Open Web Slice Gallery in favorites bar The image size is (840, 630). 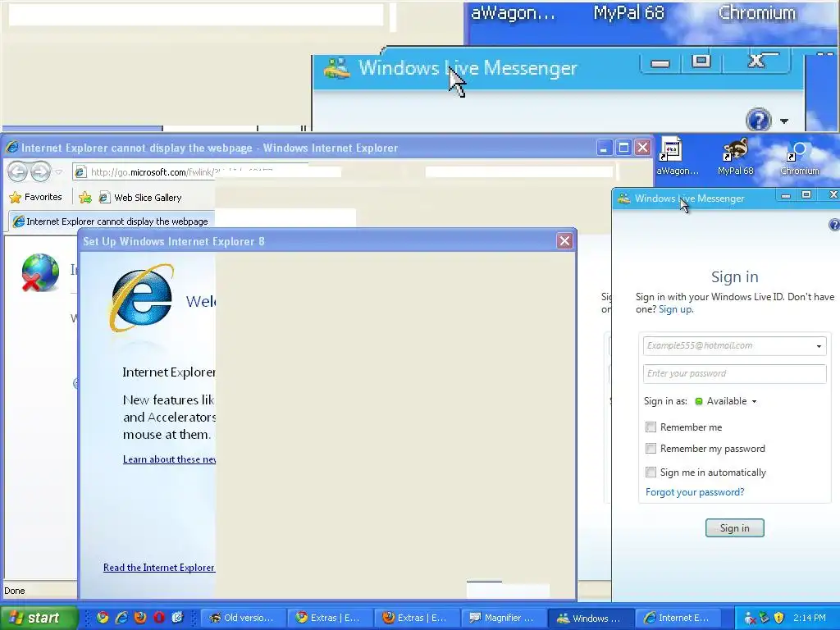(140, 198)
